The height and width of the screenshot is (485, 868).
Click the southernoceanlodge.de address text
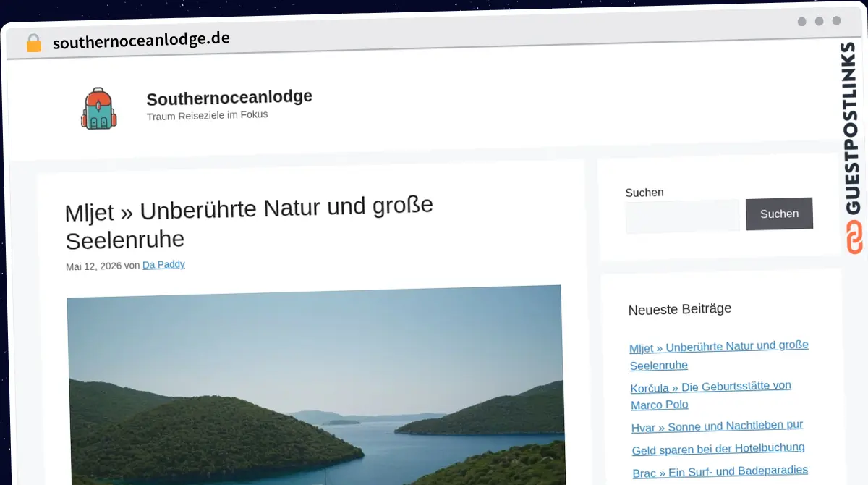(141, 40)
